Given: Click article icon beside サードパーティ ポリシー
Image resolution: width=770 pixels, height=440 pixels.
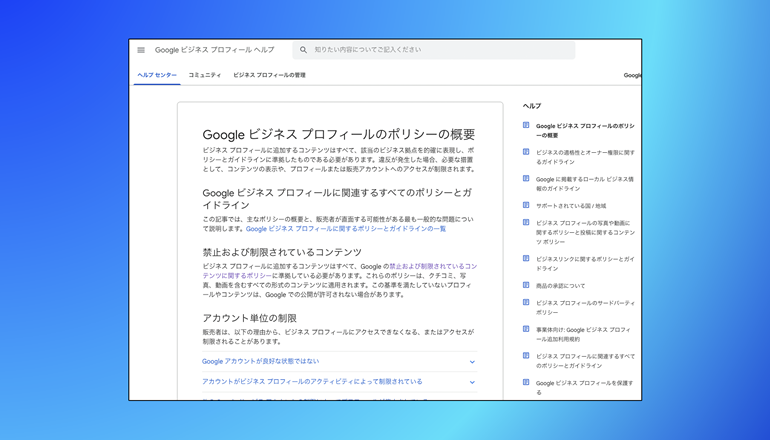Looking at the screenshot, I should click(x=526, y=302).
